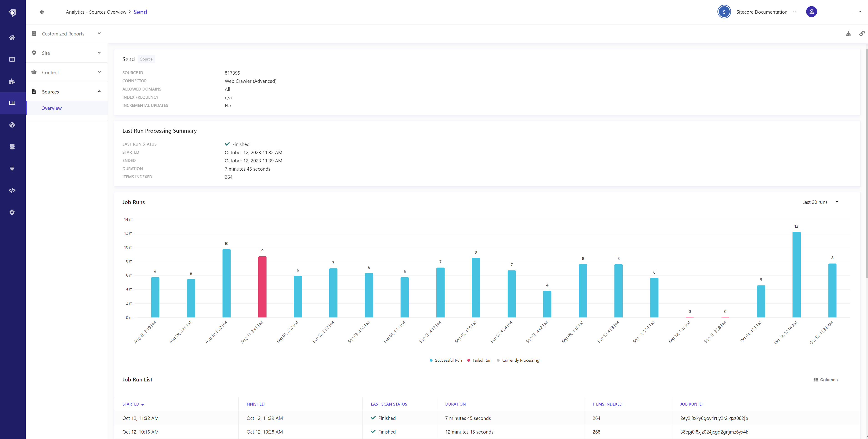This screenshot has width=868, height=439.
Task: Click the user profile avatar icon
Action: coord(811,12)
